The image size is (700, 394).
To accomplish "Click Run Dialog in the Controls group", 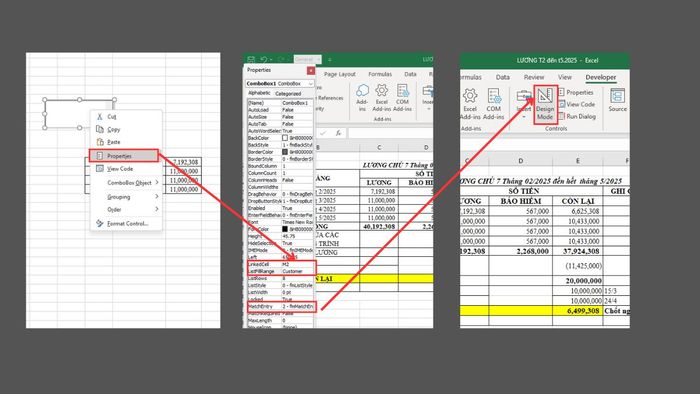I will 577,116.
